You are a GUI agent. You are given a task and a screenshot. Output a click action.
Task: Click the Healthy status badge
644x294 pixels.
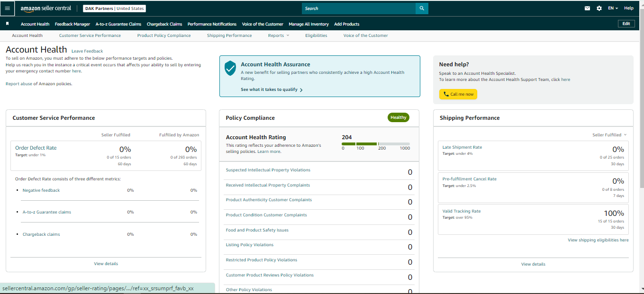pyautogui.click(x=399, y=117)
